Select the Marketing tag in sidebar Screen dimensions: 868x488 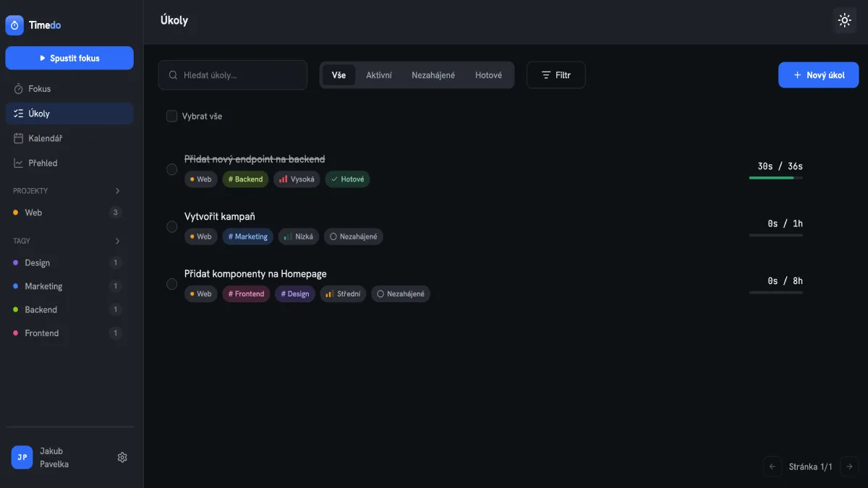click(68, 286)
